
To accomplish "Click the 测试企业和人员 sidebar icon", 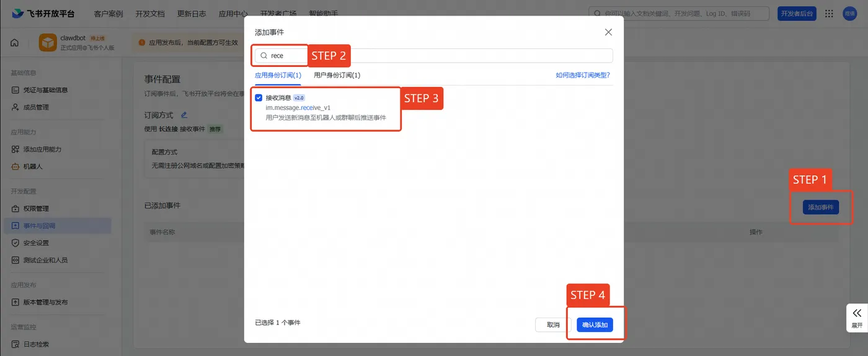I will (15, 260).
